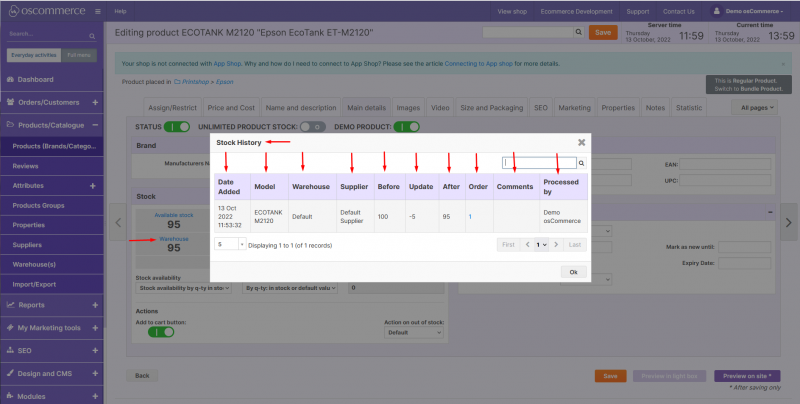Go to previous page in Stock History pagination
The height and width of the screenshot is (404, 800).
click(x=528, y=244)
